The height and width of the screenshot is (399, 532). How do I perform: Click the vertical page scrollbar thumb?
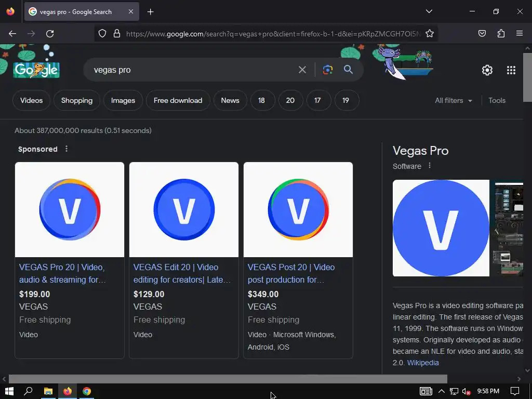tap(528, 77)
